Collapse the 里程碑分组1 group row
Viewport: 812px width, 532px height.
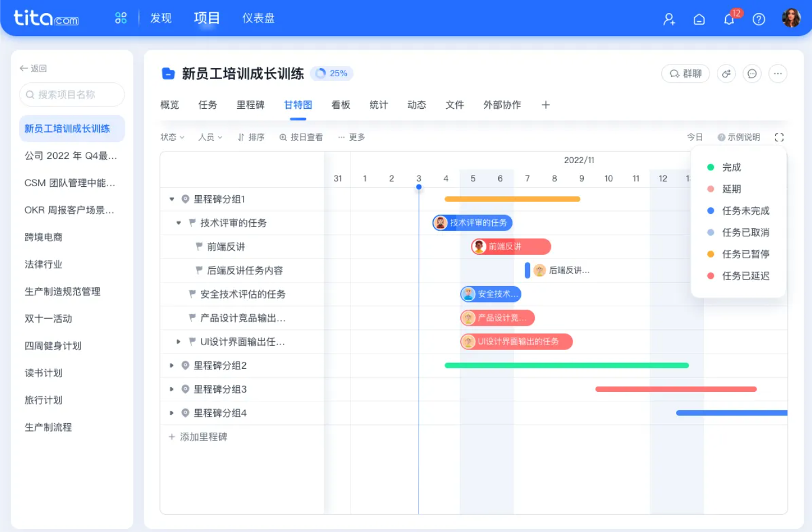pyautogui.click(x=171, y=199)
